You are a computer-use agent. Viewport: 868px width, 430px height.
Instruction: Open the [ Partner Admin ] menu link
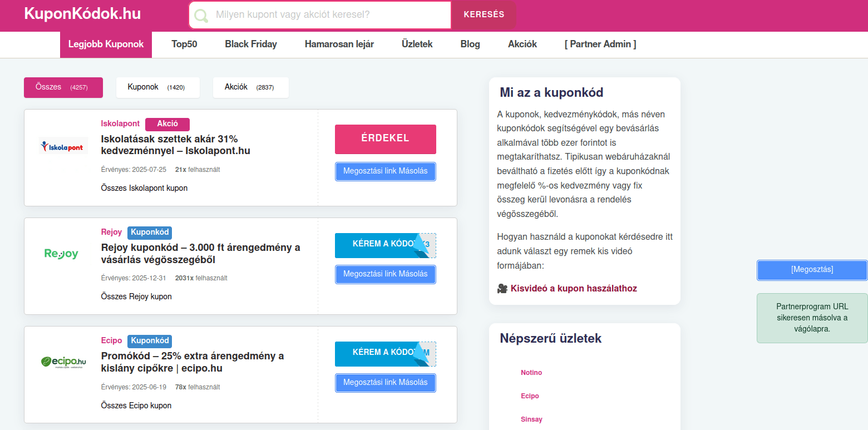pos(600,45)
